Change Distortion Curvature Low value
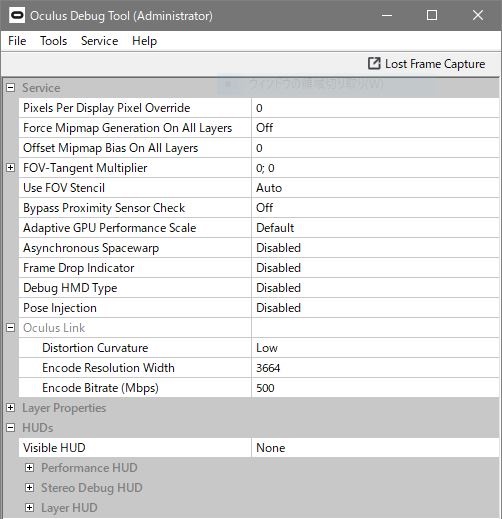Viewport: 502px width, 519px height. 375,348
